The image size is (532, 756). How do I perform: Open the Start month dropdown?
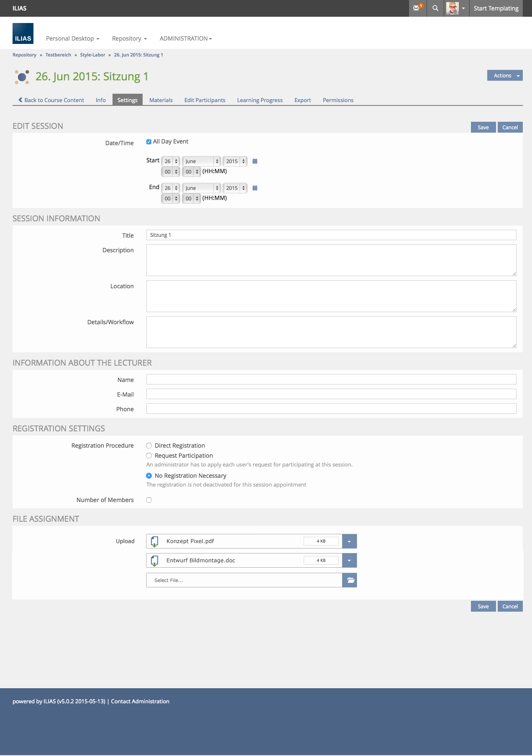point(202,161)
